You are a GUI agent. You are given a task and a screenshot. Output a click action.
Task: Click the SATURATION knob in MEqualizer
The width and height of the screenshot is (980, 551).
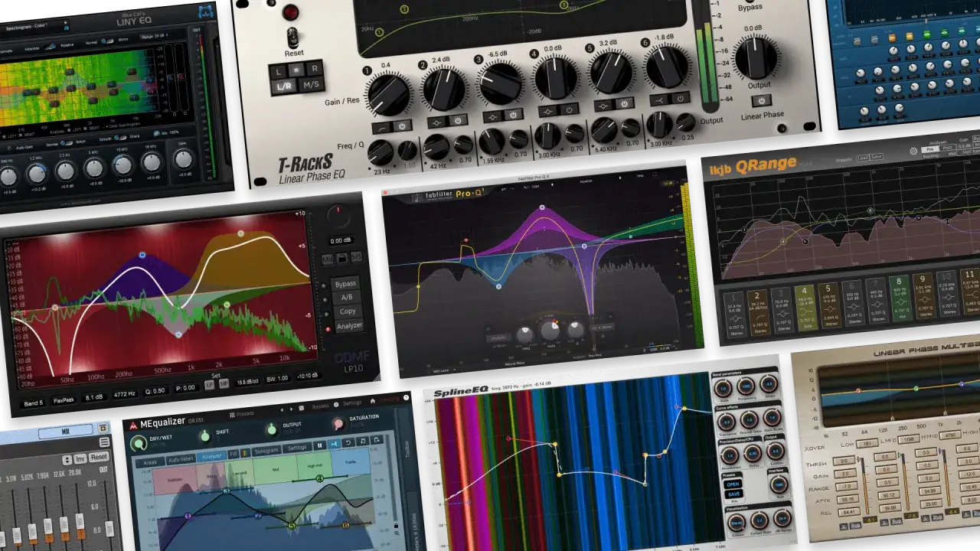click(x=338, y=424)
